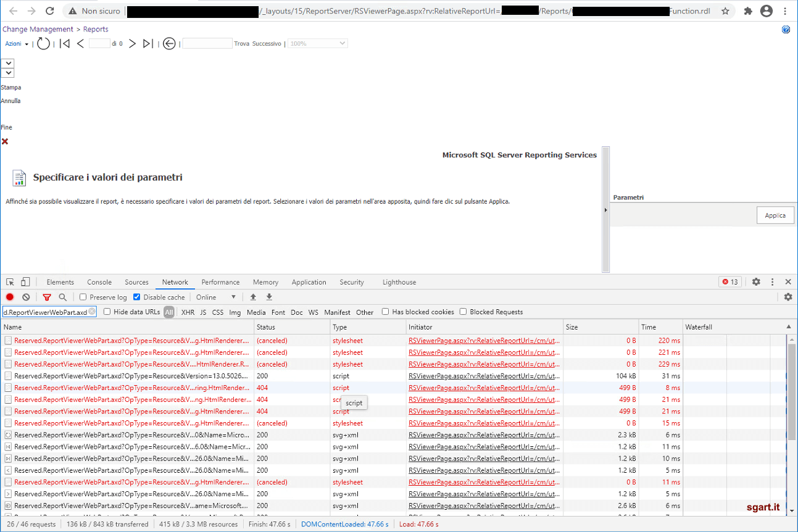The width and height of the screenshot is (798, 532).
Task: Click the search text input beside Trova
Action: [x=207, y=43]
